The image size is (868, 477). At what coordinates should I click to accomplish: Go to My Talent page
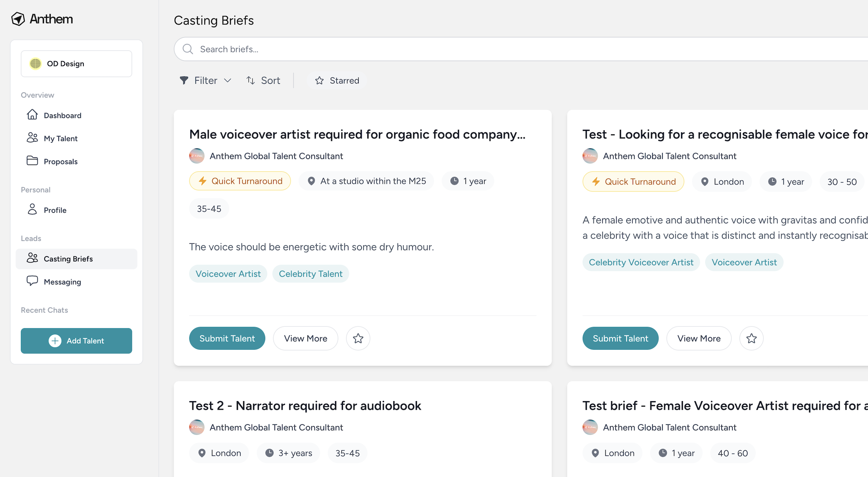(x=60, y=139)
